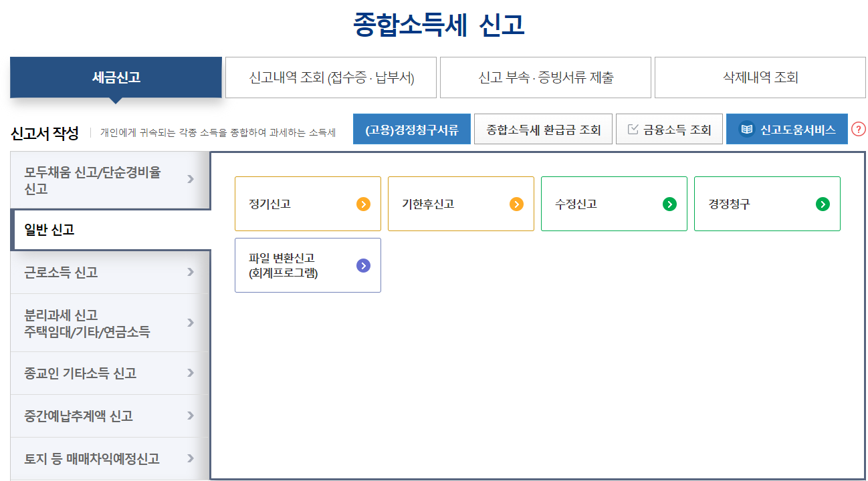Expand the 중간예납추계액 신고 section
Screen dimensions: 868x481
[x=100, y=416]
